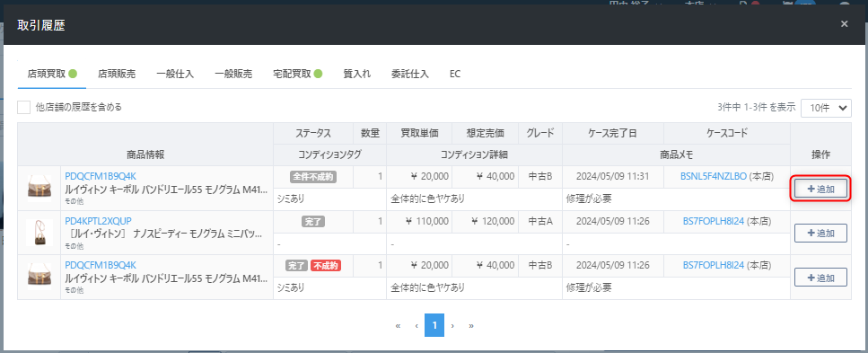The image size is (868, 353).
Task: Click first row keepall bag thumbnail
Action: 39,189
